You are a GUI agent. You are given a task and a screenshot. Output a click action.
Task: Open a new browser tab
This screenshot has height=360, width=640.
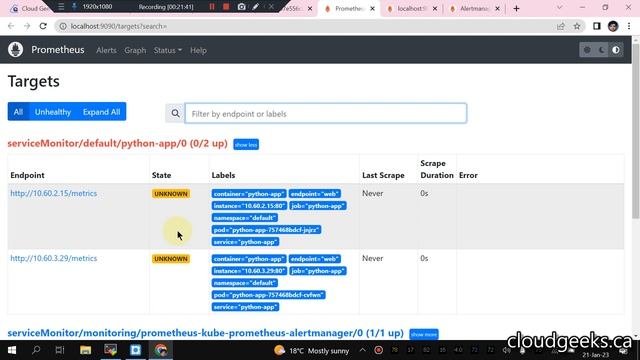point(516,8)
